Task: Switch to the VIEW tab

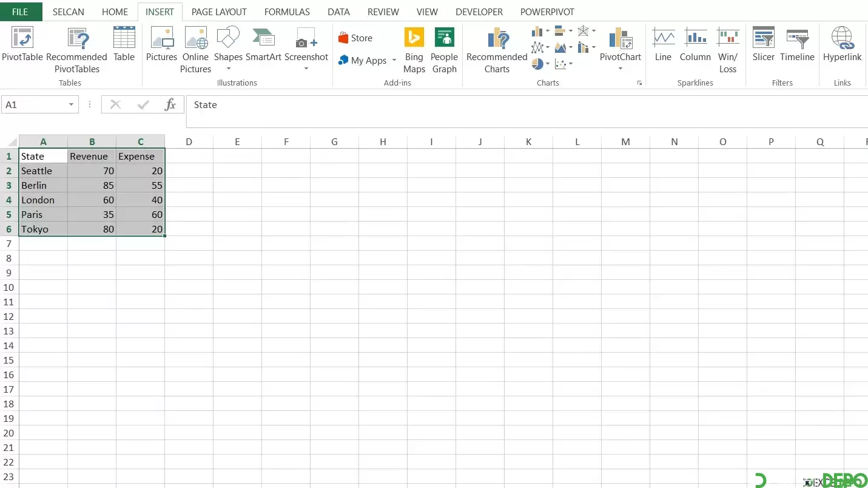Action: click(427, 12)
